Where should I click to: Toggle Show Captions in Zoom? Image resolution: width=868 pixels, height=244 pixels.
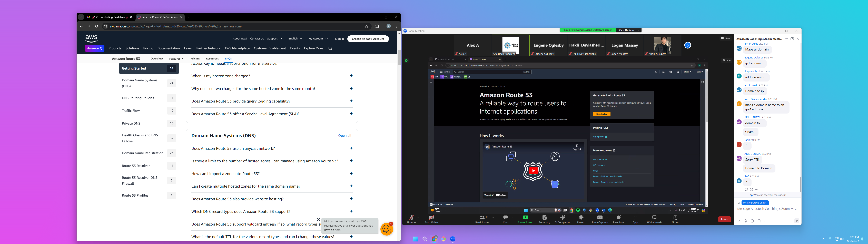click(x=600, y=218)
